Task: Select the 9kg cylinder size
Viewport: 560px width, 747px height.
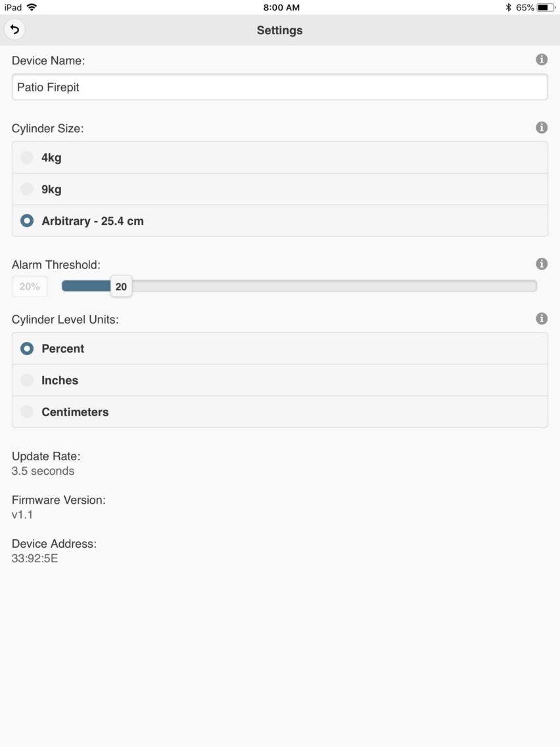Action: (280, 189)
